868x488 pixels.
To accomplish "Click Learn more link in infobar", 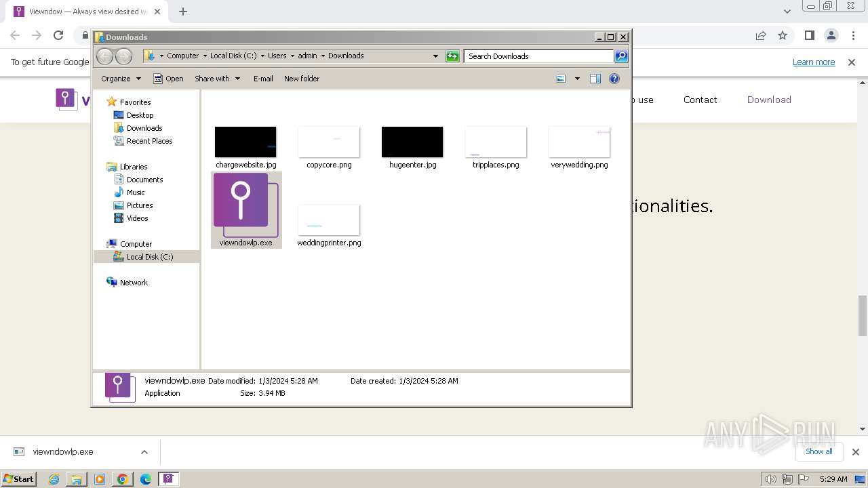I will 814,62.
